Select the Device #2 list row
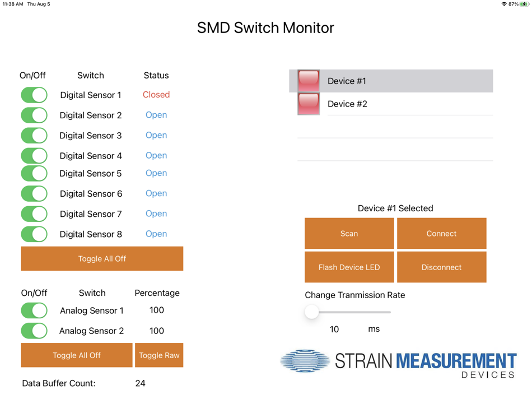The height and width of the screenshot is (399, 532). point(391,104)
